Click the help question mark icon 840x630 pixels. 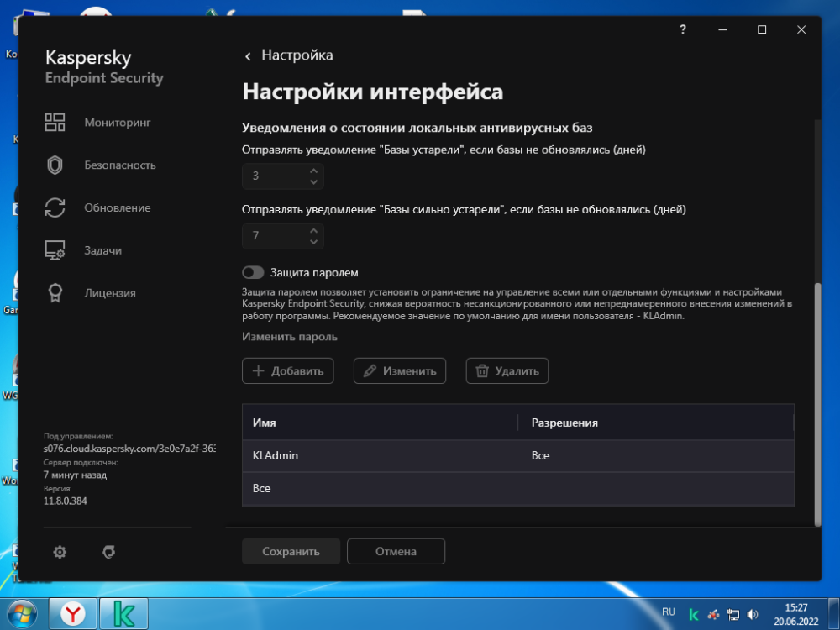click(682, 29)
